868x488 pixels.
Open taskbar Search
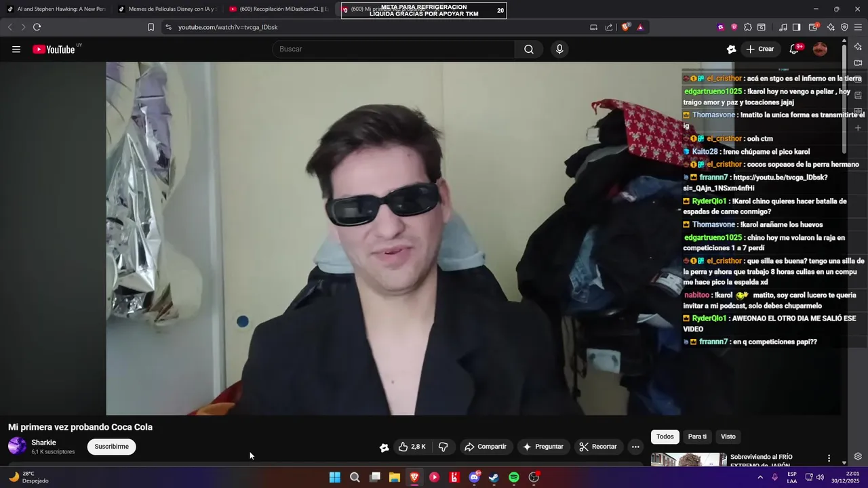[x=355, y=477]
